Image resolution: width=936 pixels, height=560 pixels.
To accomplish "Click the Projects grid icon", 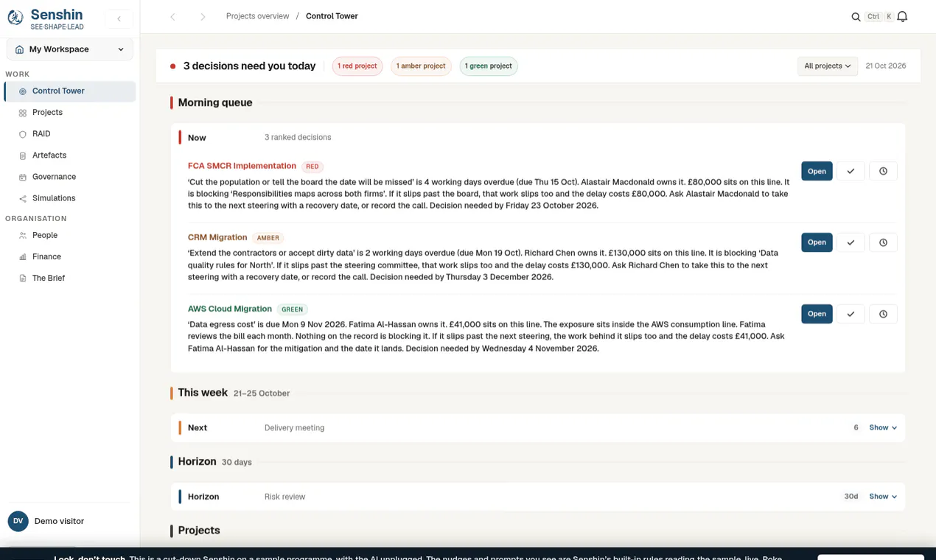I will click(x=23, y=113).
